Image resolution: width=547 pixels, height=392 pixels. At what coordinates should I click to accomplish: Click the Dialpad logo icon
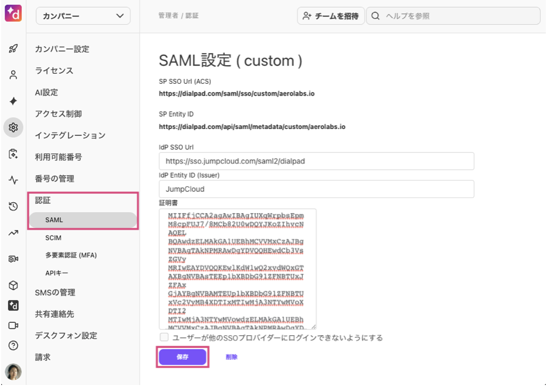pyautogui.click(x=13, y=13)
